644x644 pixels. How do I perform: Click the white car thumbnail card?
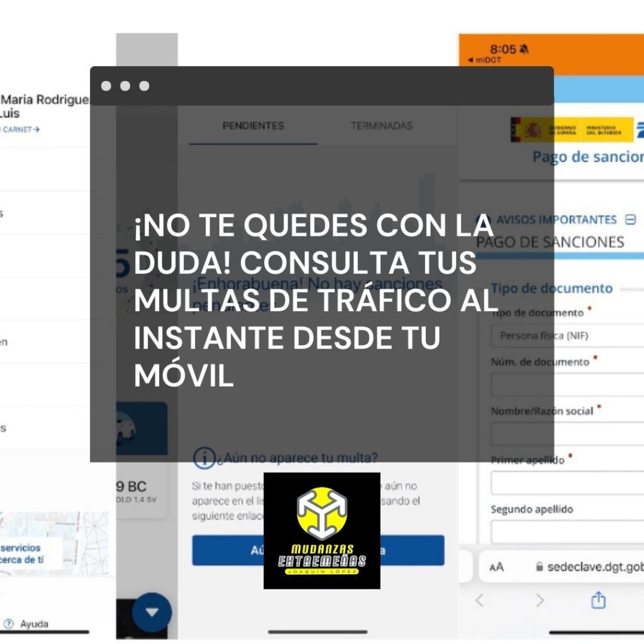142,428
